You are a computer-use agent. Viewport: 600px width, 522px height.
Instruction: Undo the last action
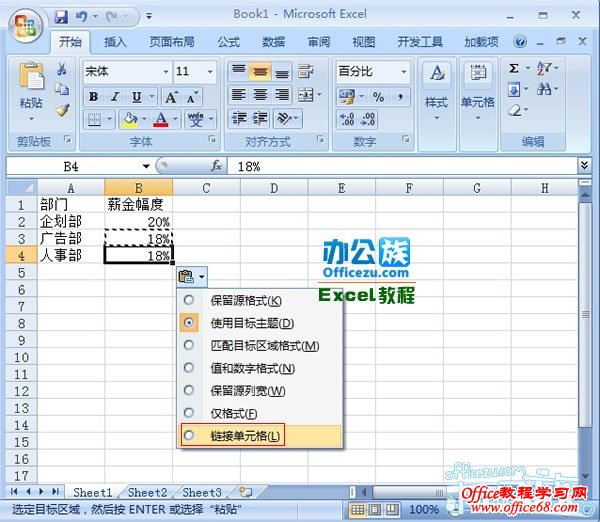pyautogui.click(x=81, y=16)
